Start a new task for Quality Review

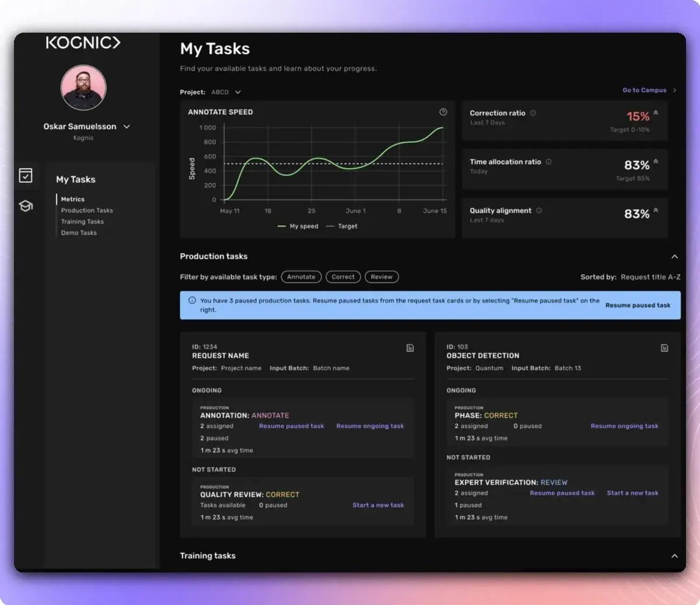[378, 505]
